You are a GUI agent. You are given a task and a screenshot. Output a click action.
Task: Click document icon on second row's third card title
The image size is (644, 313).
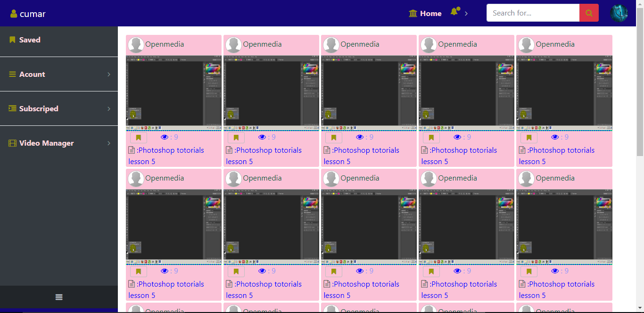tap(327, 284)
